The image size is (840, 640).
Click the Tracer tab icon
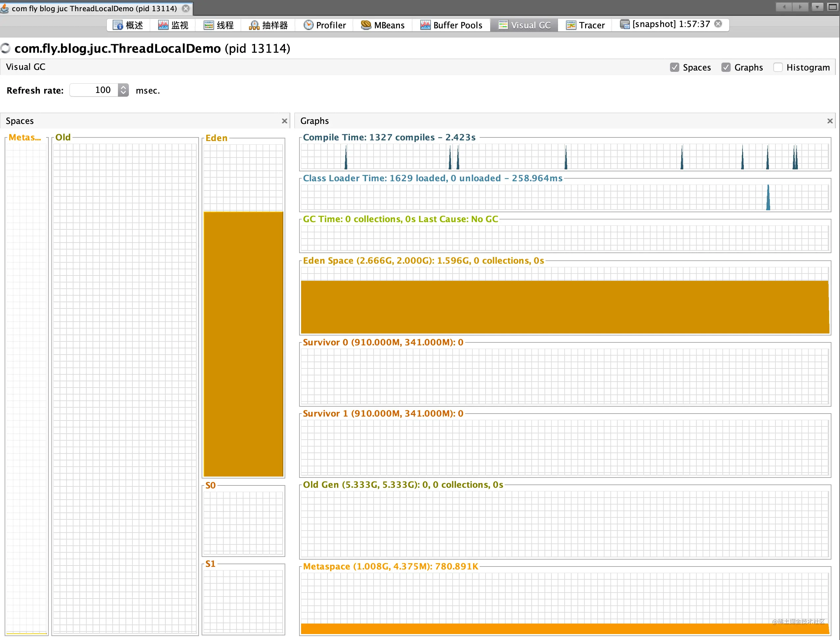(571, 25)
